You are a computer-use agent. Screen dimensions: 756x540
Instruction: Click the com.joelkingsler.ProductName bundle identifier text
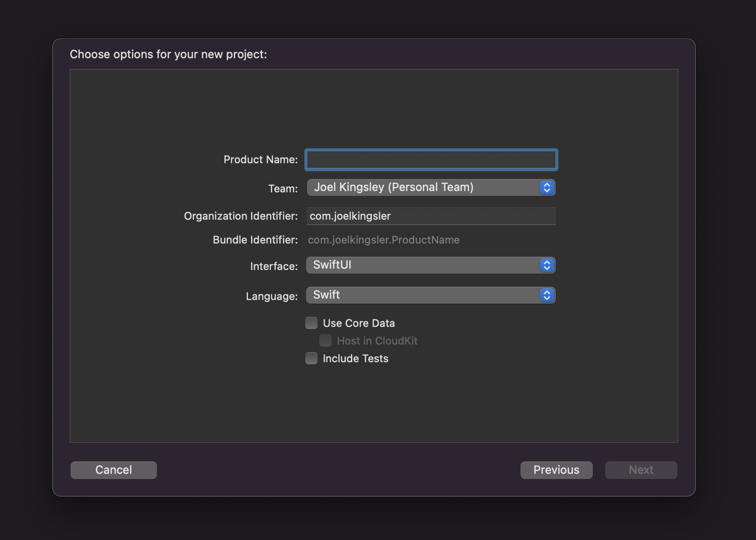click(383, 240)
